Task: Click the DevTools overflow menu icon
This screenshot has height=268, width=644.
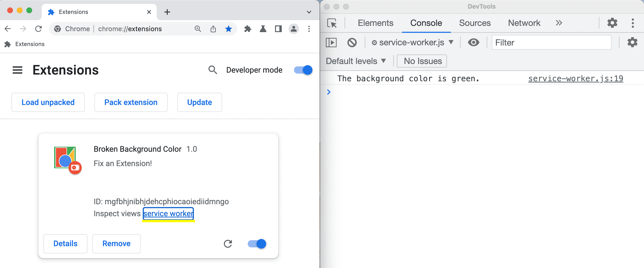Action: [x=634, y=23]
